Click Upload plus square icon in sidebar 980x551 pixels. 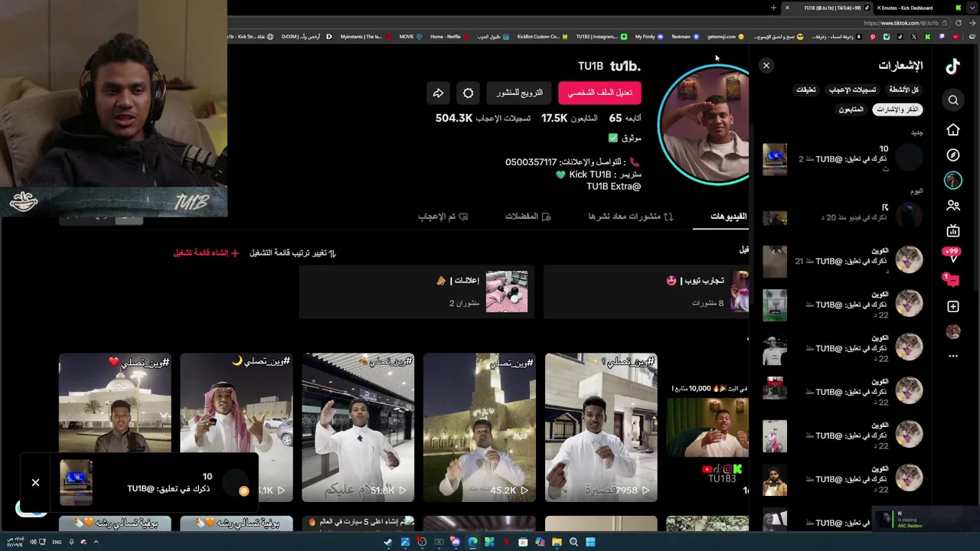tap(953, 306)
